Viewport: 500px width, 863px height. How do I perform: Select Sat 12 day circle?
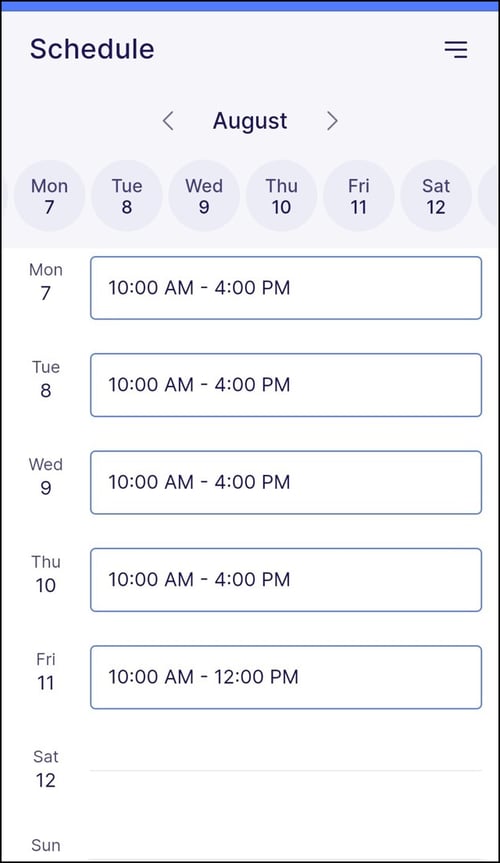tap(436, 196)
